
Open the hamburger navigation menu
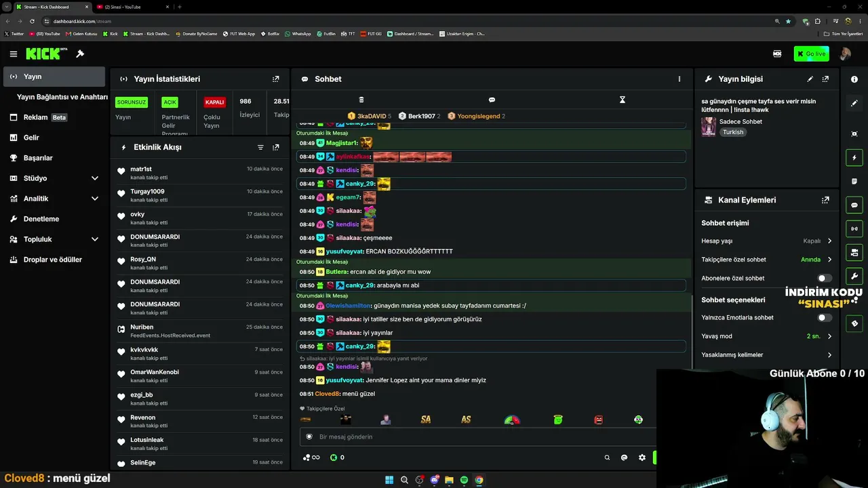(x=13, y=54)
